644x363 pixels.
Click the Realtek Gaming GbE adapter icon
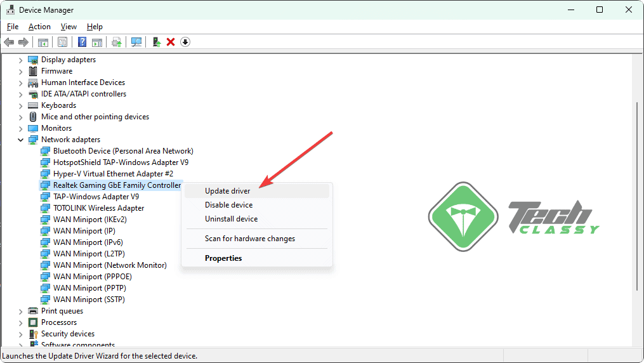point(45,185)
